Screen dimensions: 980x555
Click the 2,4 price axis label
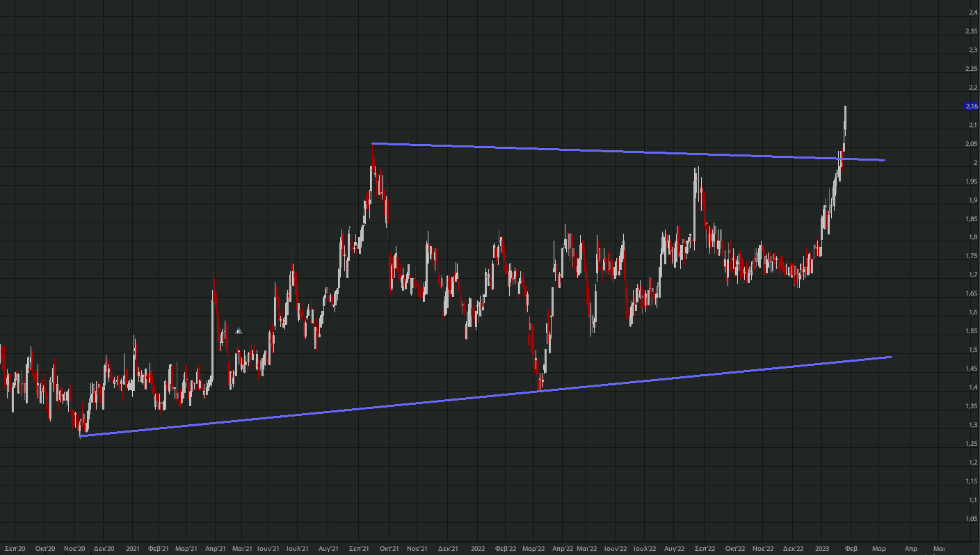(972, 13)
